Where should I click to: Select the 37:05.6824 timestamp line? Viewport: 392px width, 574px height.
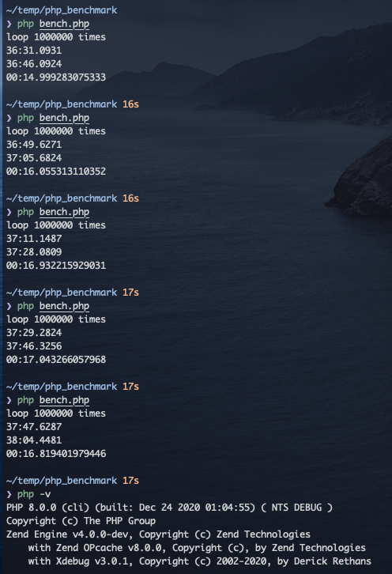(x=34, y=158)
